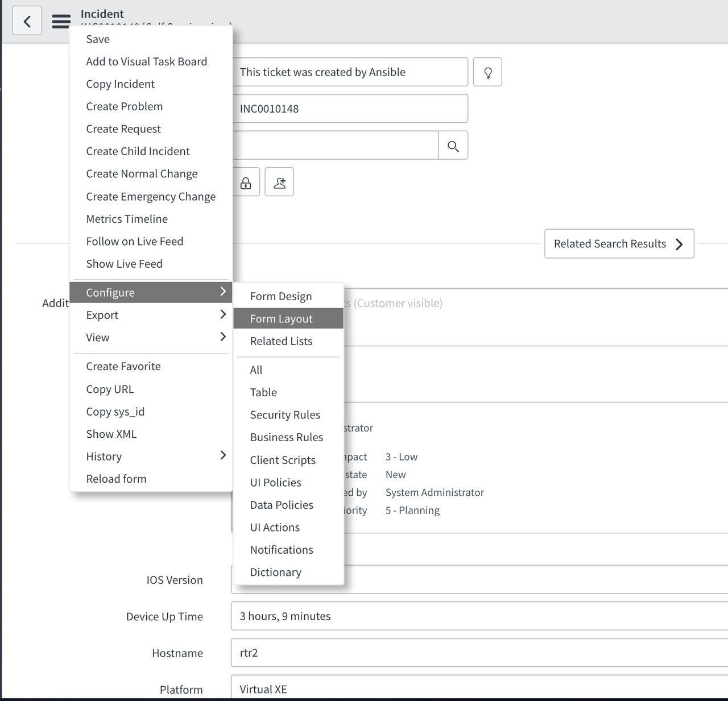Click the back arrow button
Screen dimensions: 728x701
(x=27, y=21)
